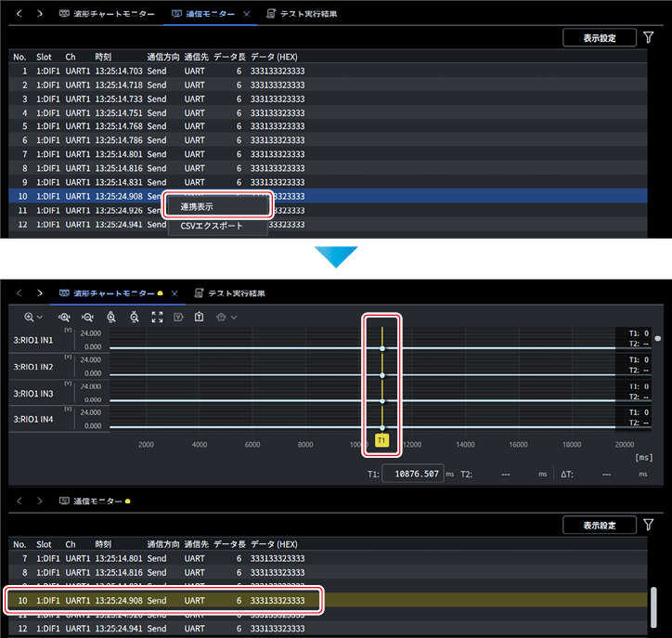Select 連携表示 in the context menu
Screen dimensions: 672x638
[x=218, y=207]
